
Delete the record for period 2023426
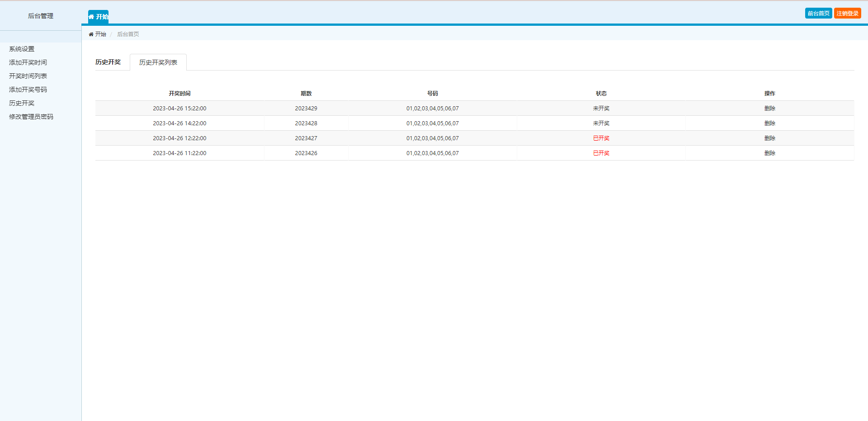click(x=769, y=153)
